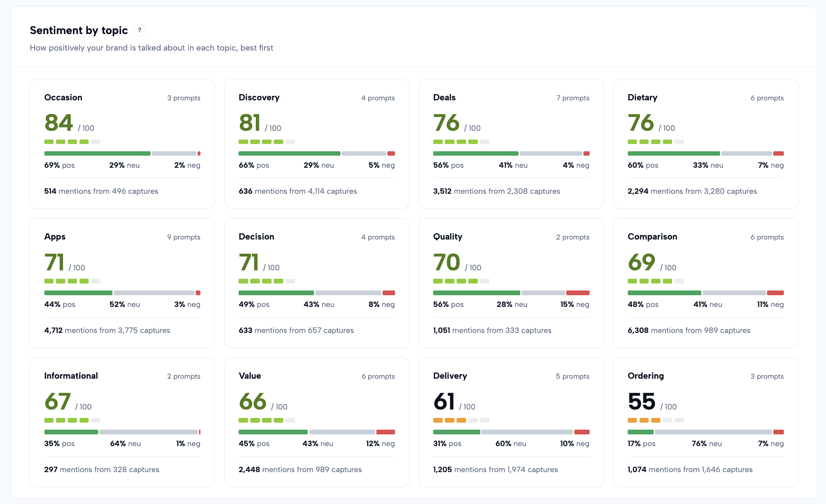The width and height of the screenshot is (826, 504).
Task: Click the orange rating segments on Delivery card
Action: [x=450, y=420]
